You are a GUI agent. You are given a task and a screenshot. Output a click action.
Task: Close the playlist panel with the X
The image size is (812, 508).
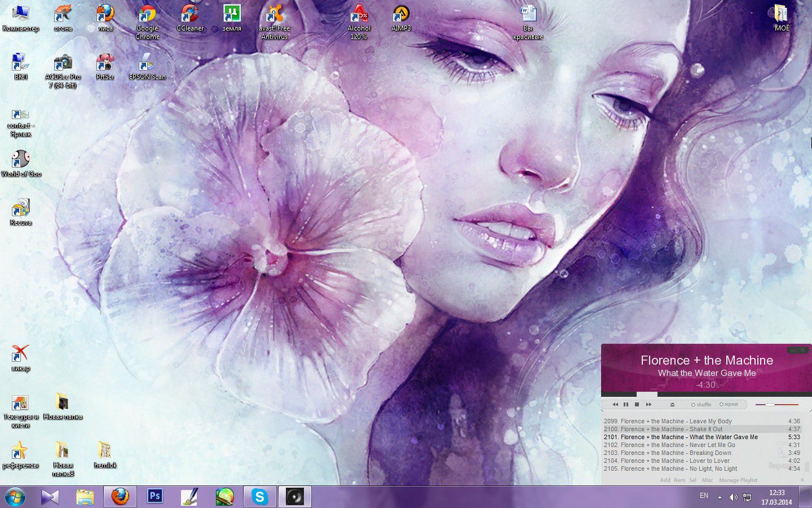(x=802, y=480)
